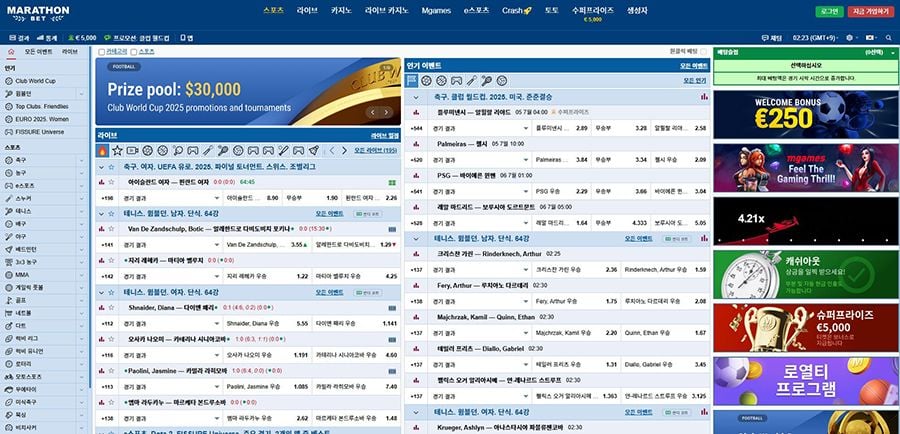Go to next promo banner slide arrow
Viewport: 900px width, 434px height.
click(x=386, y=113)
